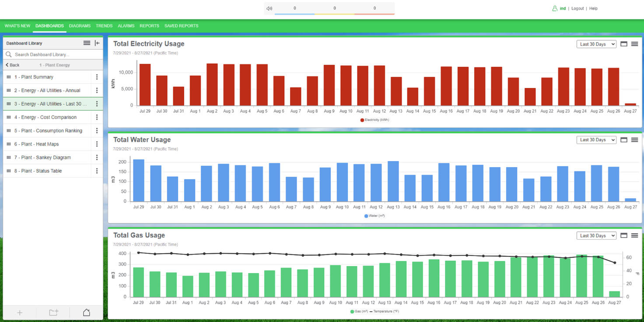This screenshot has width=644, height=322.
Task: Open the water chart time range selector
Action: [596, 140]
